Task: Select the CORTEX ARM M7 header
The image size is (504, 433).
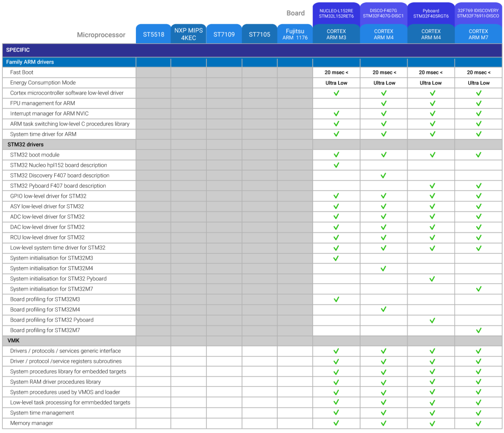Action: coord(478,35)
